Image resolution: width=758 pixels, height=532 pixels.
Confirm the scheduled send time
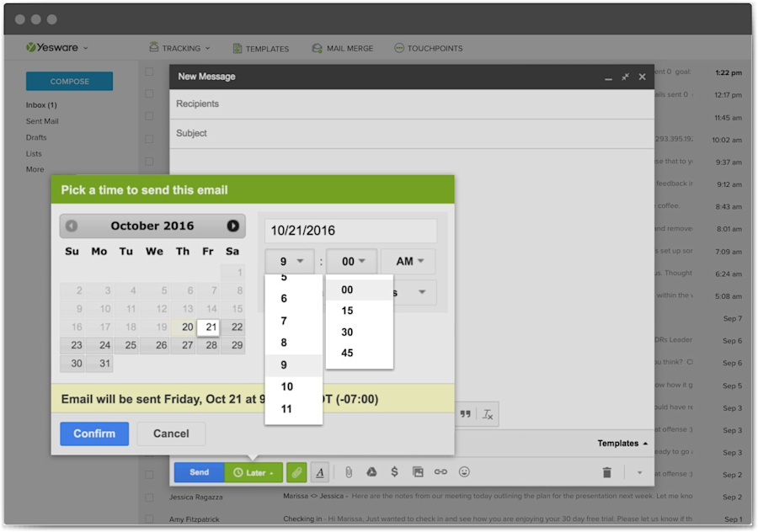click(x=93, y=434)
